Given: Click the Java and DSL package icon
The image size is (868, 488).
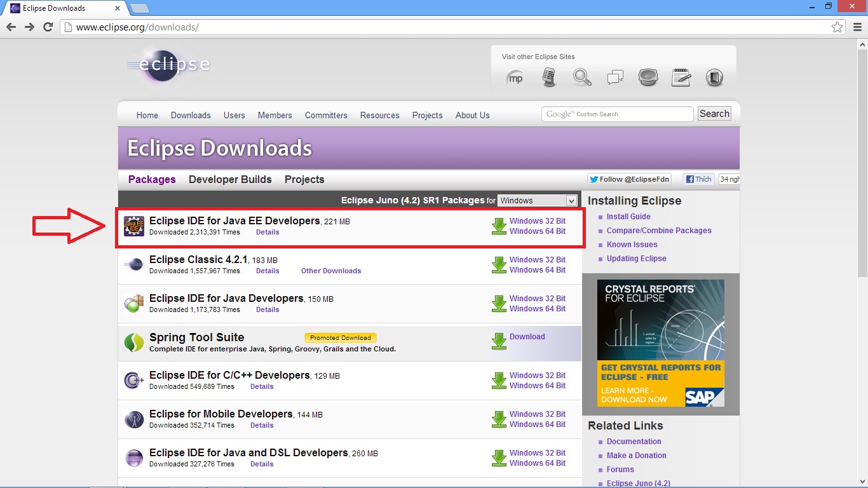Looking at the screenshot, I should [x=133, y=458].
